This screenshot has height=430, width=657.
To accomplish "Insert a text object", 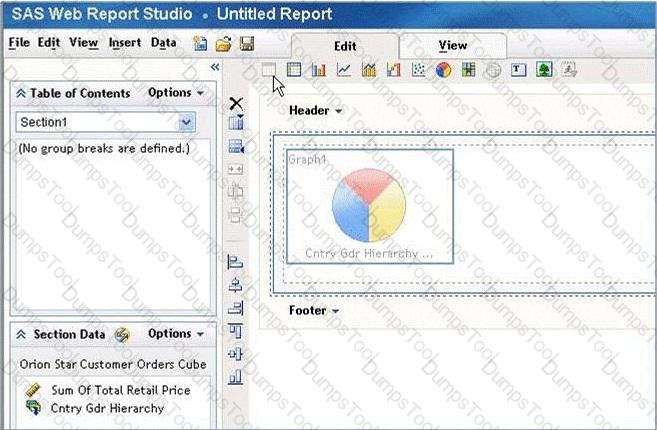I will pos(518,70).
